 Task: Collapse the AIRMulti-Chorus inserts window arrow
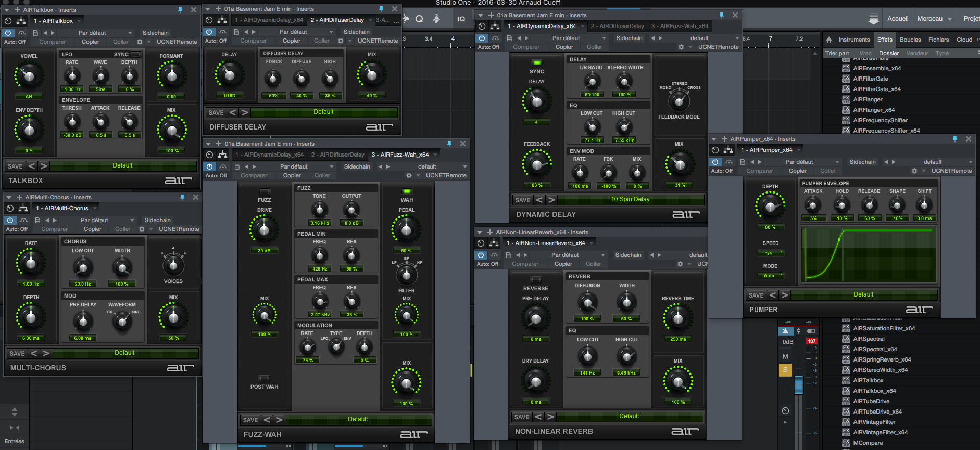click(9, 197)
